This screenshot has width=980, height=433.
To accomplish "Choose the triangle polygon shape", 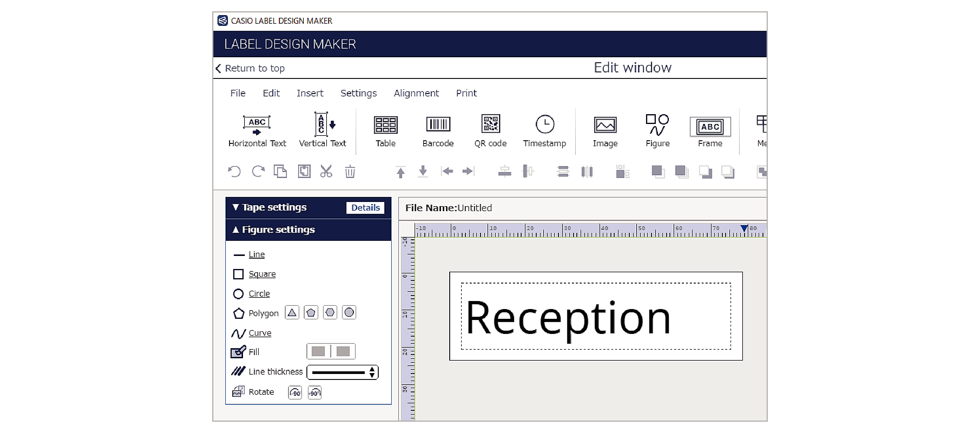I will [292, 312].
